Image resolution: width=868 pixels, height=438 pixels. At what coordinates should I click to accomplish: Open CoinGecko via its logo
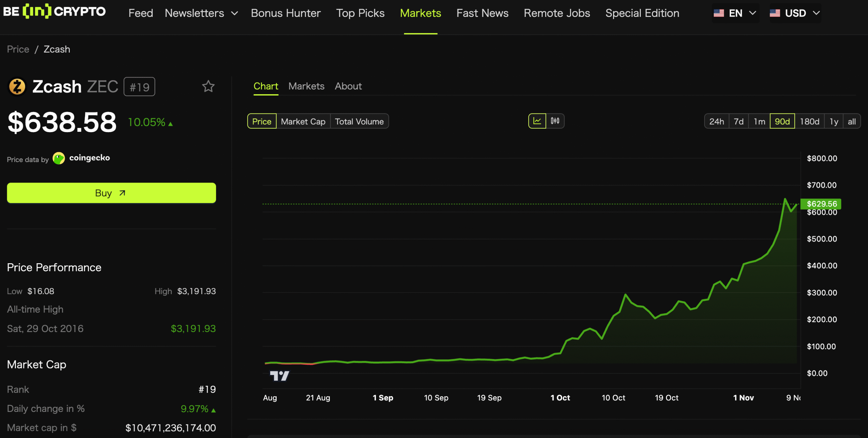click(x=59, y=158)
